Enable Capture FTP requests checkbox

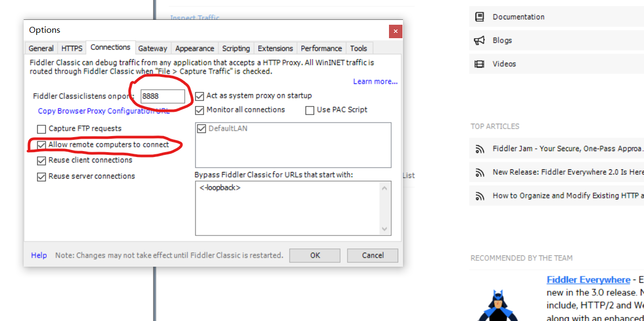click(x=41, y=129)
